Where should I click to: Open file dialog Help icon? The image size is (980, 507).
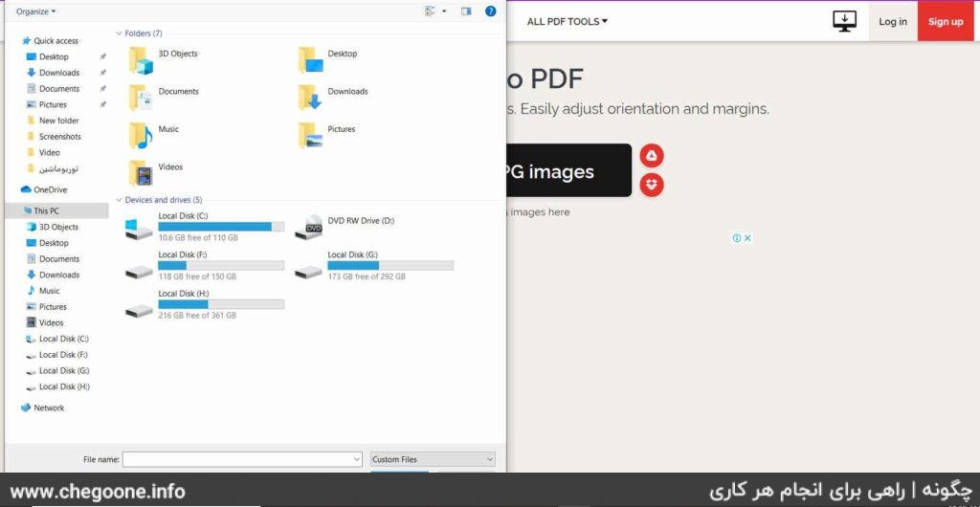coord(491,11)
